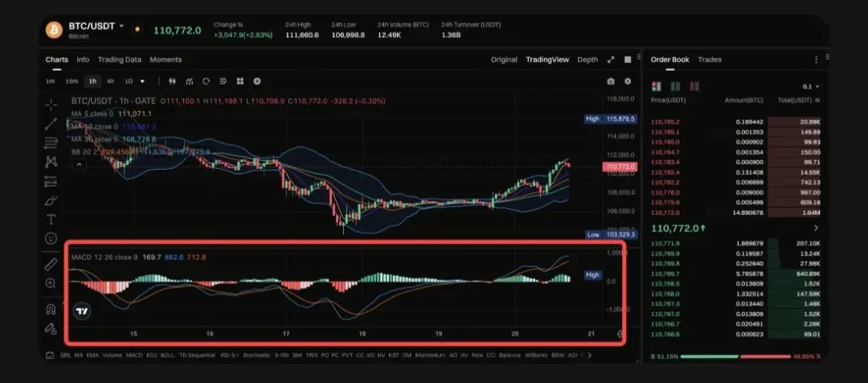Screen dimensions: 868x383
Task: Open the Moments tab
Action: click(x=166, y=60)
